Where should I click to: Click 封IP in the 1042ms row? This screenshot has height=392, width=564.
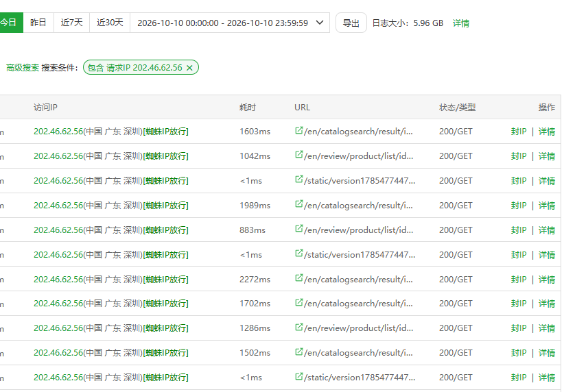coord(519,156)
